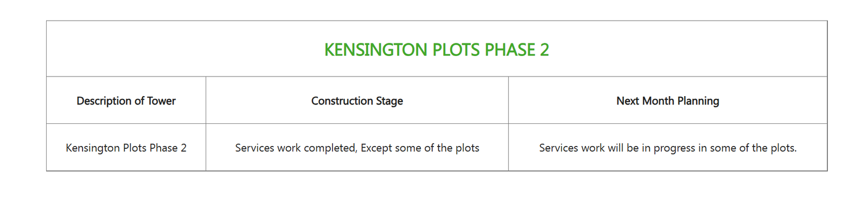Click the Kensington Plots Phase 2 row cell
Viewport: 868px width, 208px height.
(x=126, y=148)
